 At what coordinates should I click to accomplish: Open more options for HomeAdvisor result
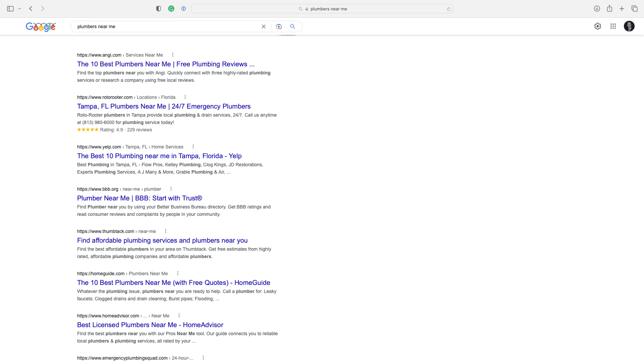click(179, 315)
